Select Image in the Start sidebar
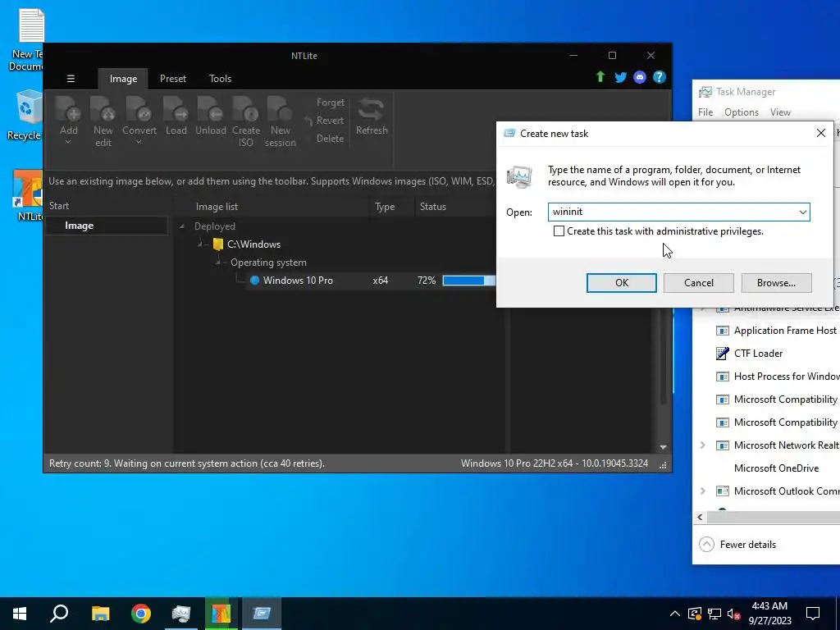The width and height of the screenshot is (840, 630). pyautogui.click(x=107, y=226)
